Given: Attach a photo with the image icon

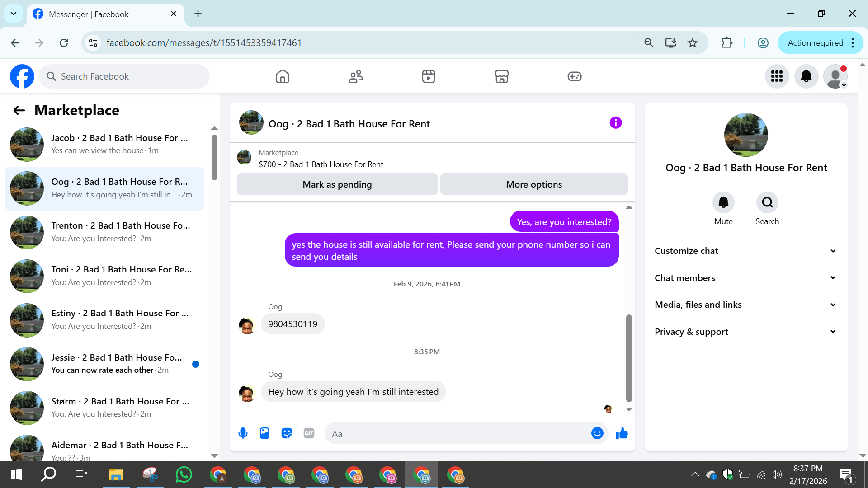Looking at the screenshot, I should pos(264,433).
